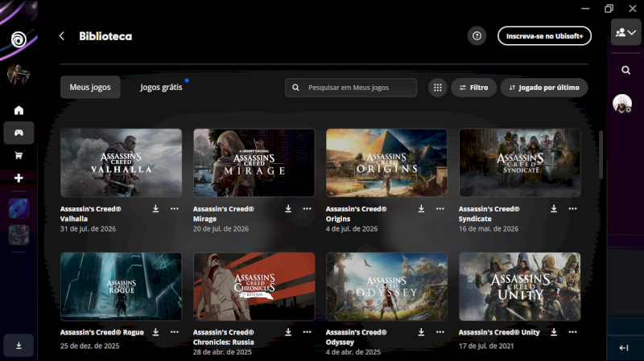
Task: Download Assassin's Creed Odyssey
Action: (421, 332)
